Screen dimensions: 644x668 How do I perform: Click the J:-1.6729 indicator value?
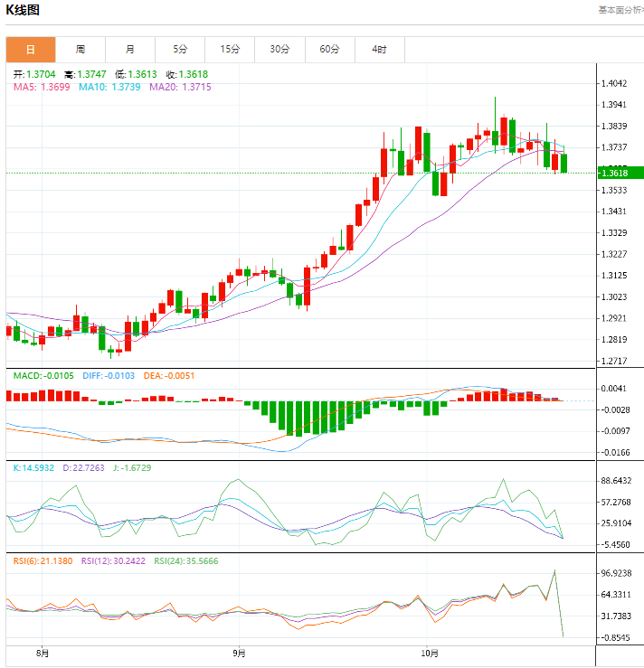pos(132,467)
